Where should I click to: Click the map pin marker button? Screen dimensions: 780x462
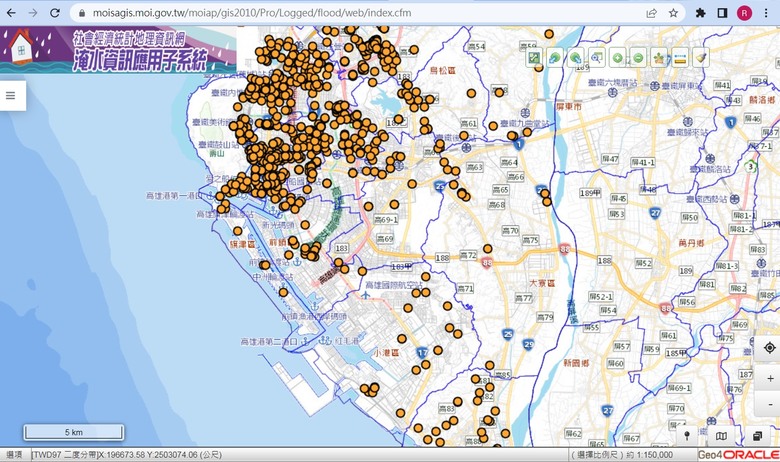pyautogui.click(x=687, y=436)
